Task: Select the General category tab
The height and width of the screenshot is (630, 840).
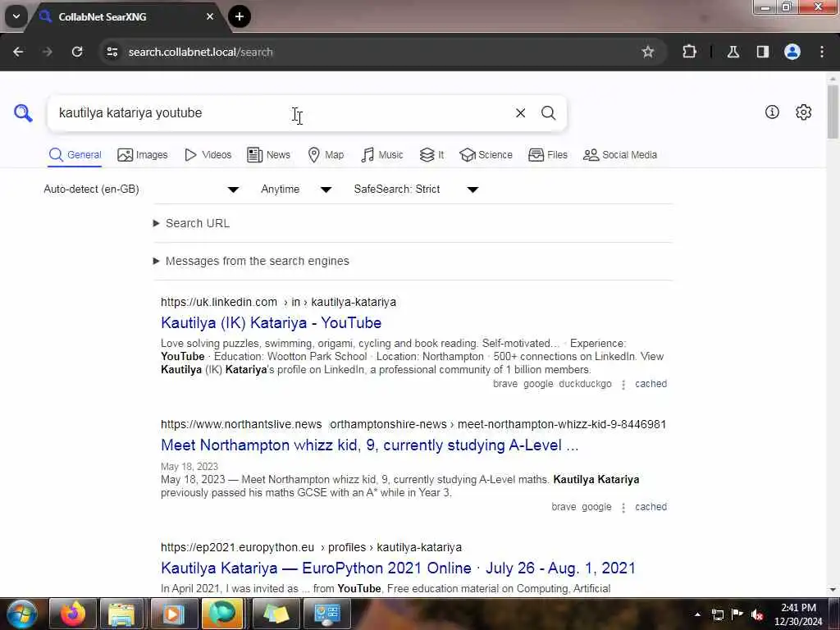Action: click(x=75, y=155)
